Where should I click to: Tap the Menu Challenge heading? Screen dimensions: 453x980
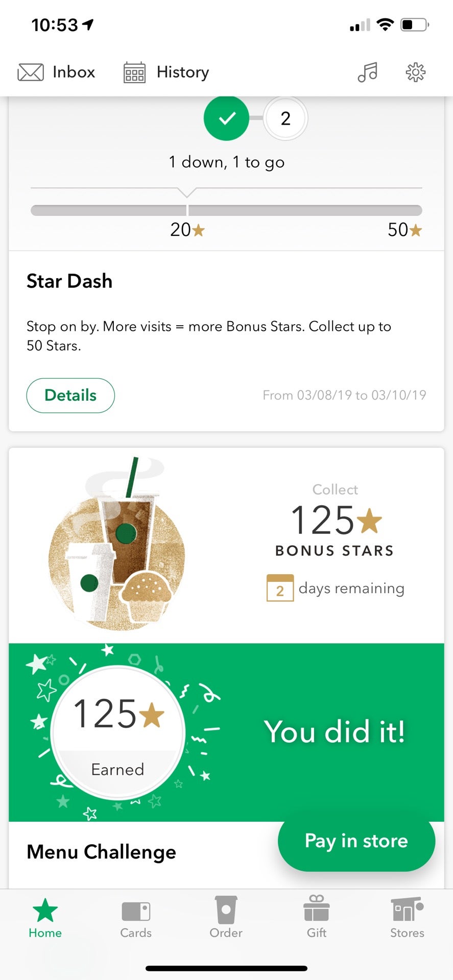(x=101, y=851)
